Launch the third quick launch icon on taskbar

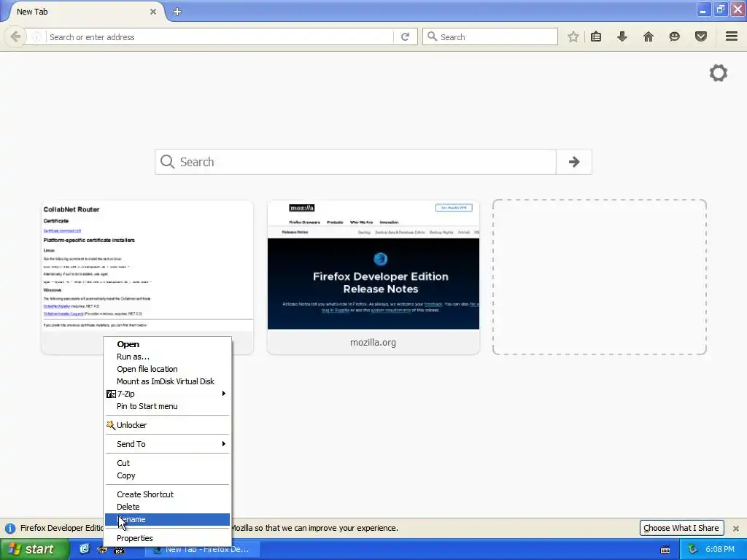pyautogui.click(x=119, y=550)
